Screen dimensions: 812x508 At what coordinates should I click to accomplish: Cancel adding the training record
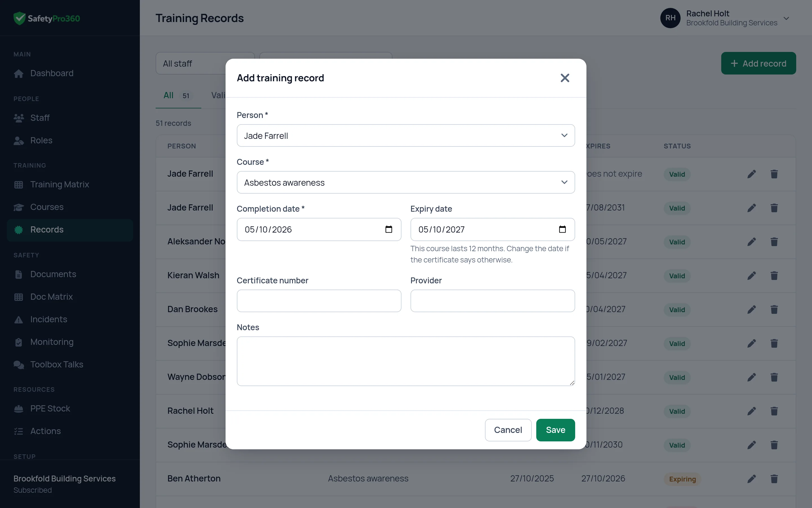tap(508, 430)
